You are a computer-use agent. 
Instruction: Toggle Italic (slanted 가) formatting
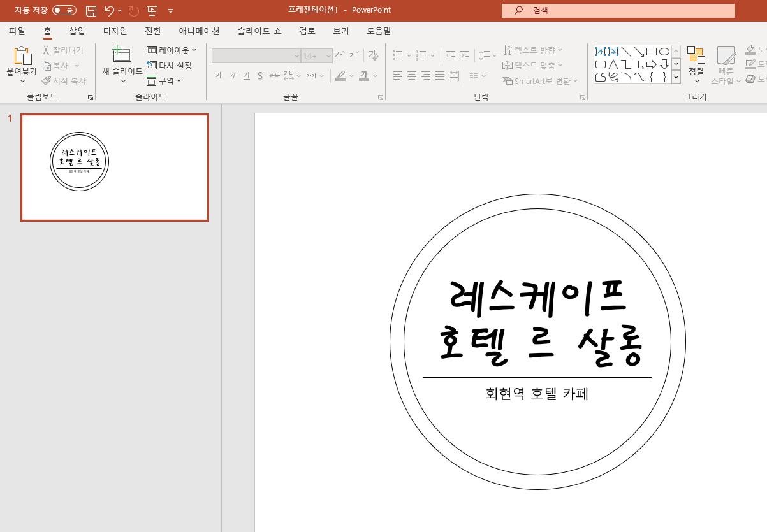tap(233, 76)
